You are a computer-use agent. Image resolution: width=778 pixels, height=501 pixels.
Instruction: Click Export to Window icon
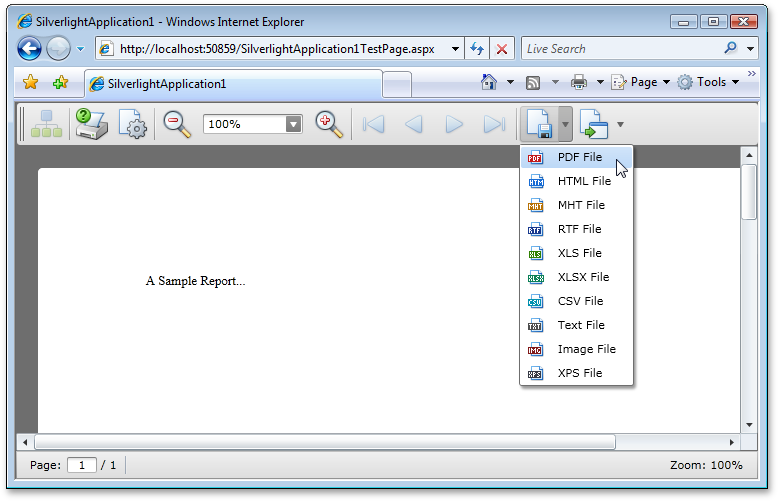pos(594,124)
